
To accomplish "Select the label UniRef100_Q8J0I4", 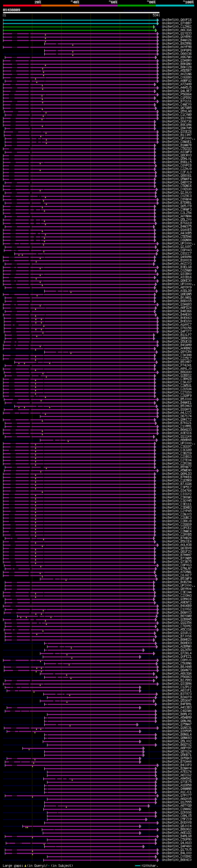I will (177, 826).
